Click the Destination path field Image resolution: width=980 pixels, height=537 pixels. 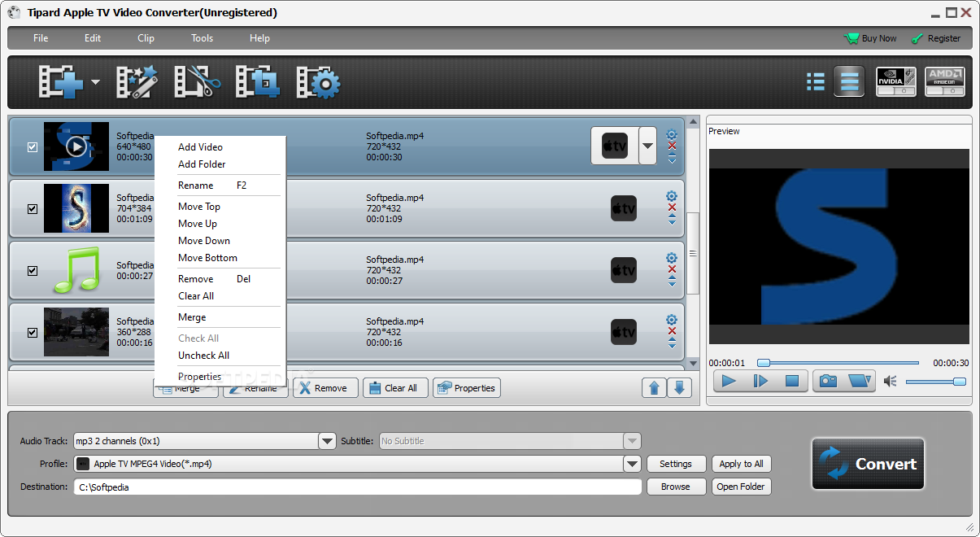point(358,487)
